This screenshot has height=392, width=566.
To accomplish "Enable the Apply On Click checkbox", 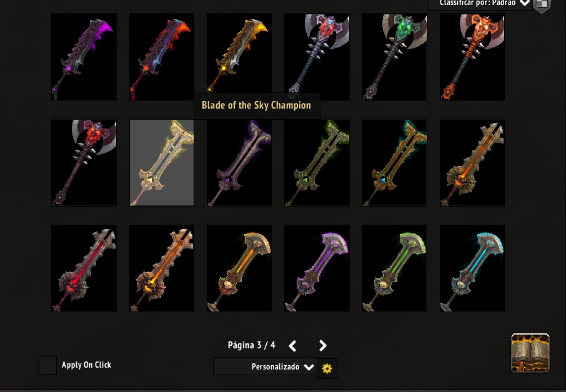I will [x=47, y=365].
